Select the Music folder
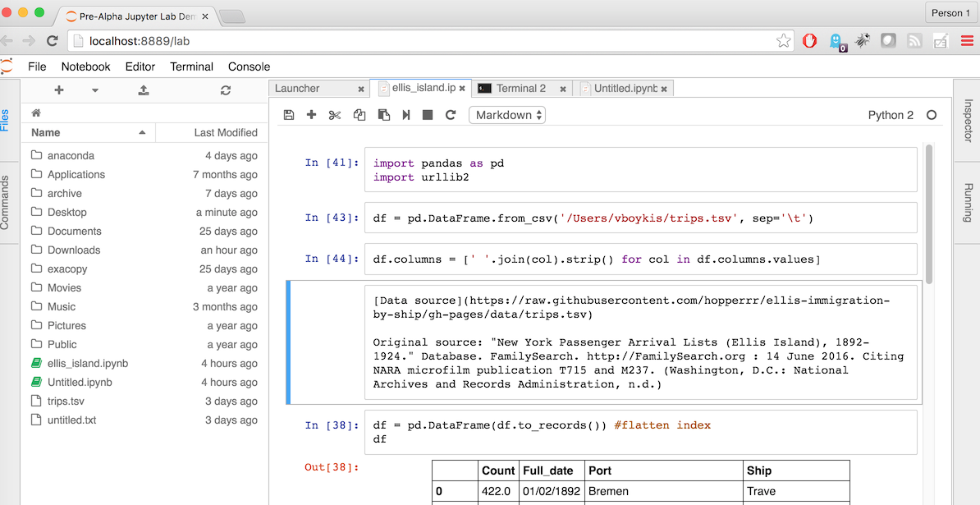The width and height of the screenshot is (980, 505). pos(144,307)
